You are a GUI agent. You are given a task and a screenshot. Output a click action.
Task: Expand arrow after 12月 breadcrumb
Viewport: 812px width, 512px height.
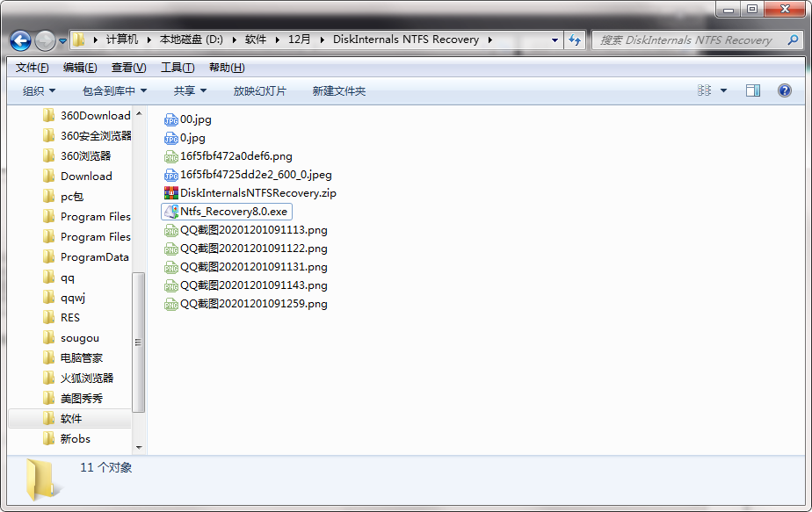(x=323, y=40)
